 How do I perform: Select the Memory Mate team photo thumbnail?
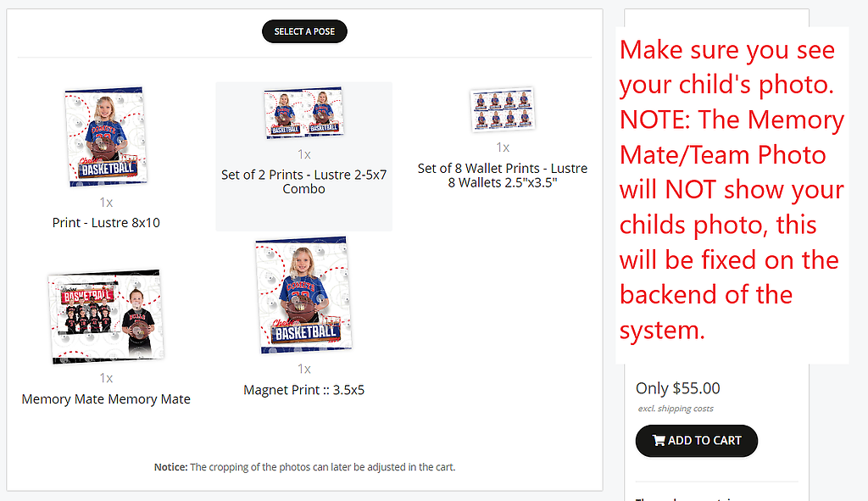click(x=105, y=316)
